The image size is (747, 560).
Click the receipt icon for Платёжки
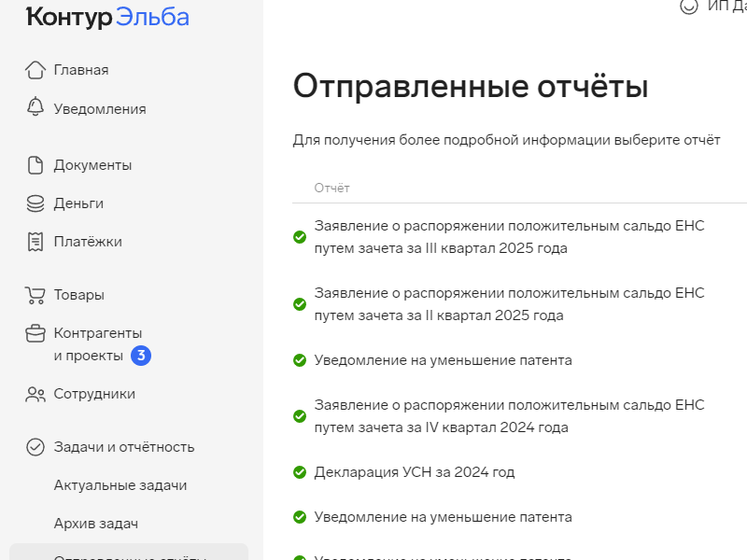coord(35,242)
